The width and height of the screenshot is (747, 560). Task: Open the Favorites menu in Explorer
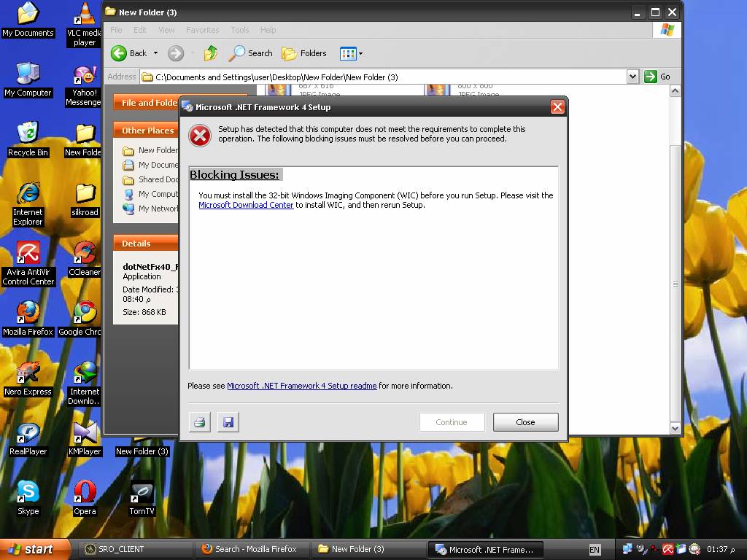[x=203, y=30]
